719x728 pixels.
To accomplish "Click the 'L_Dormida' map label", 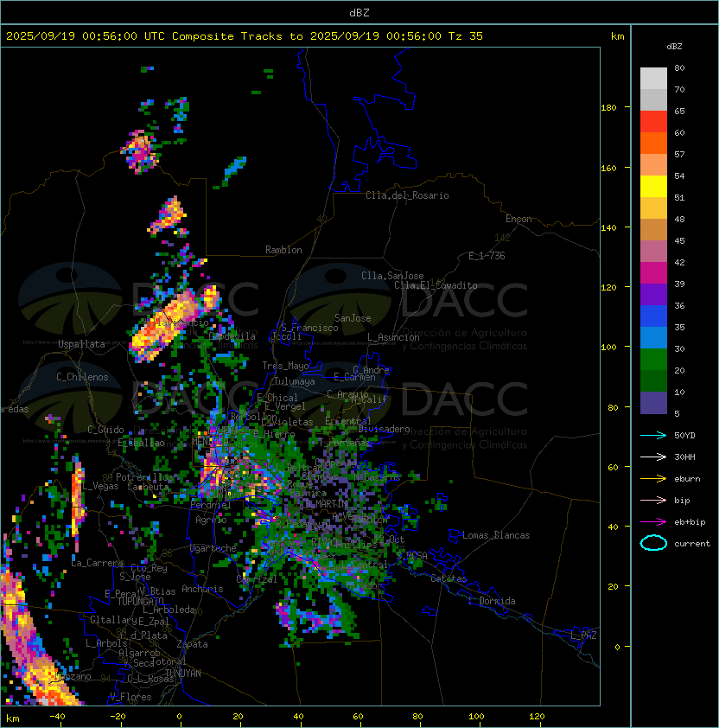I will click(x=492, y=601).
